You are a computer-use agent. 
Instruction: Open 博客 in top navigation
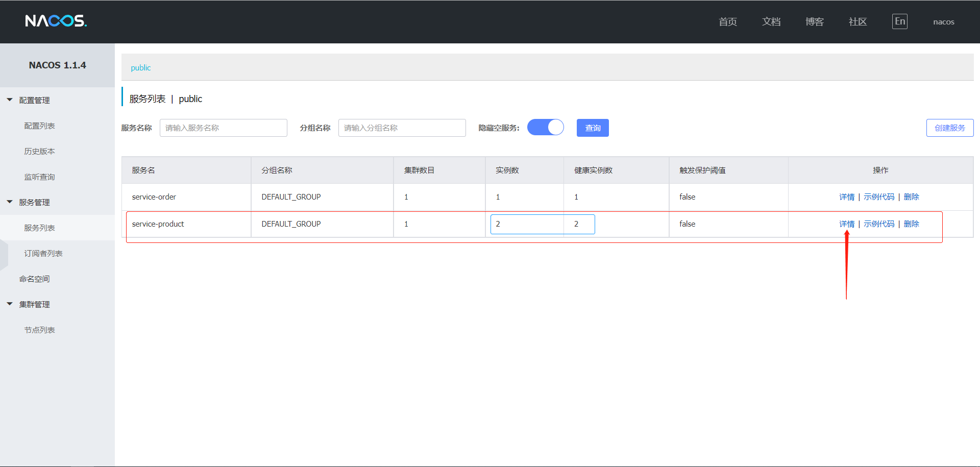pos(815,21)
